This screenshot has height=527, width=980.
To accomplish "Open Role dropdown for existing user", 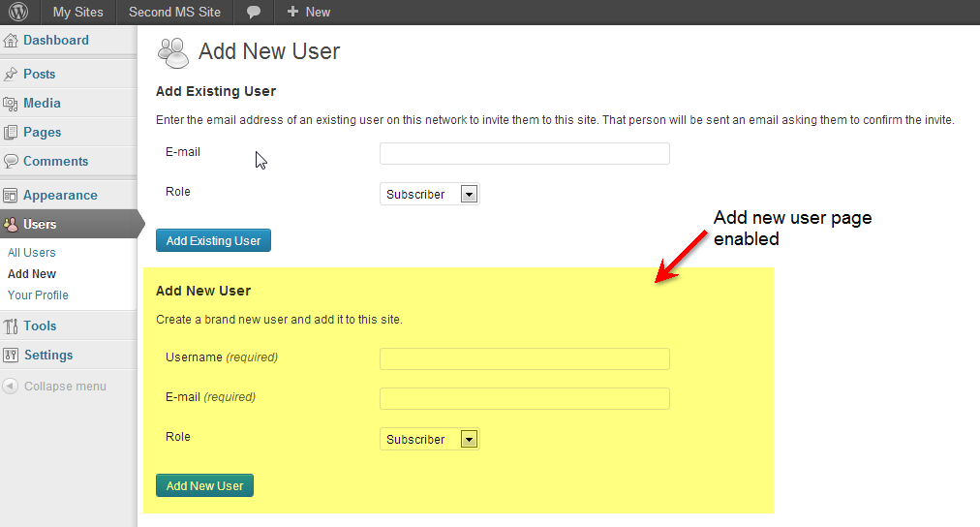I will pyautogui.click(x=429, y=195).
